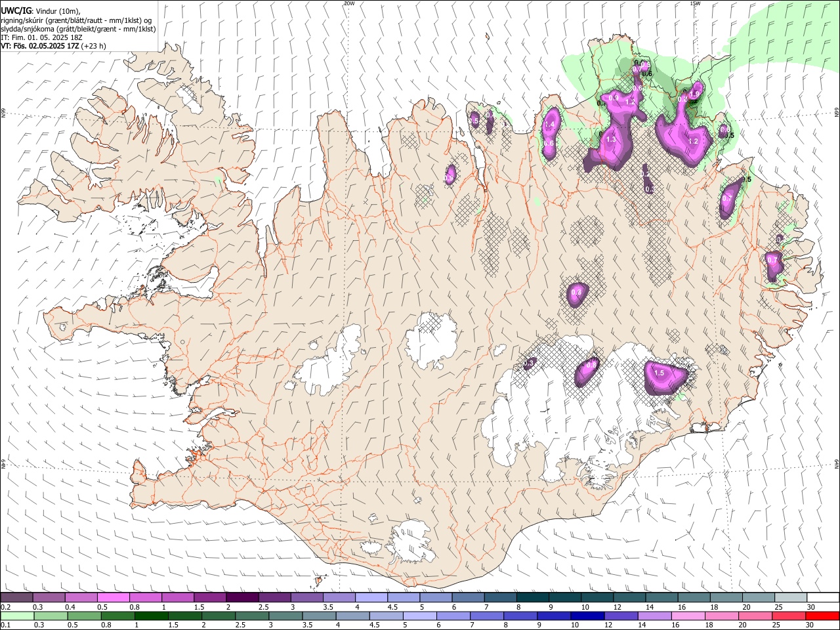Image resolution: width=840 pixels, height=630 pixels.
Task: Click the dark purple 2 snow scale swatch
Action: (x=242, y=598)
